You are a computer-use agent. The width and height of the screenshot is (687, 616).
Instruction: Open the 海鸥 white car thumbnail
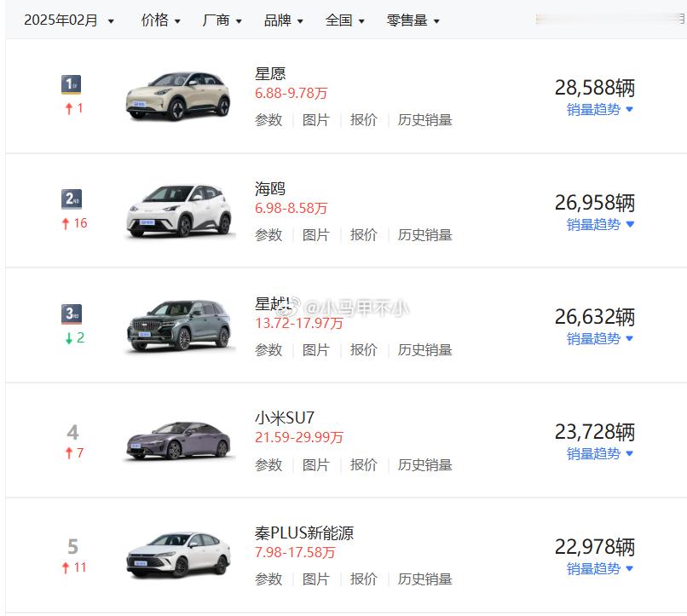pyautogui.click(x=179, y=211)
